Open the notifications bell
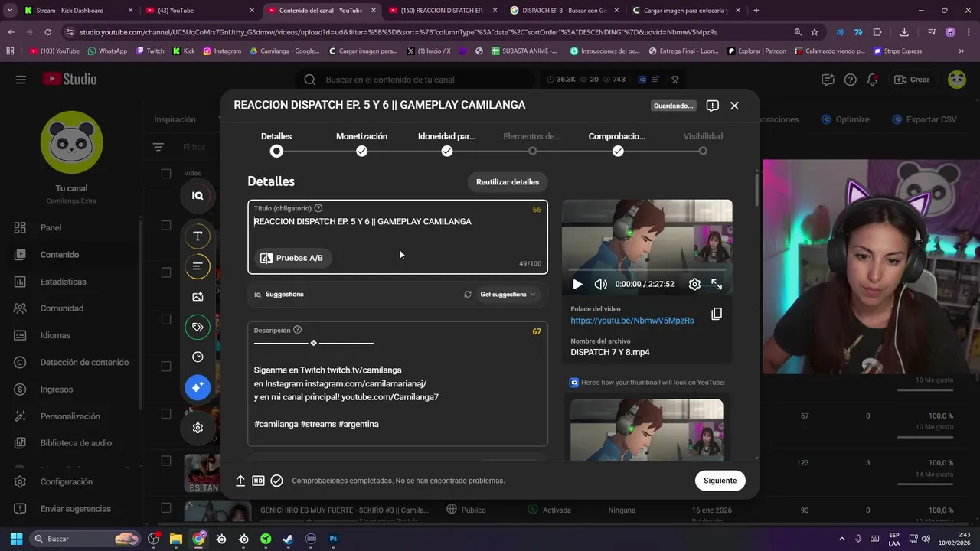This screenshot has width=980, height=551. (x=872, y=80)
